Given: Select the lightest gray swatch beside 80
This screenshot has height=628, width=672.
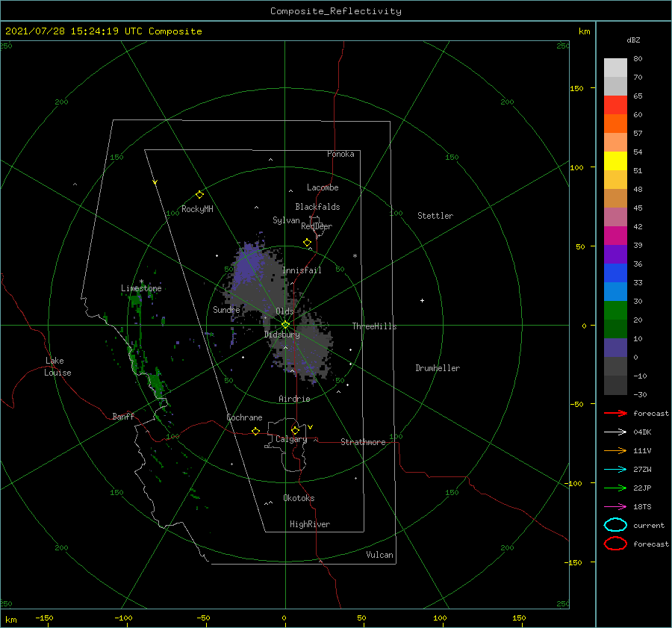Looking at the screenshot, I should click(615, 68).
